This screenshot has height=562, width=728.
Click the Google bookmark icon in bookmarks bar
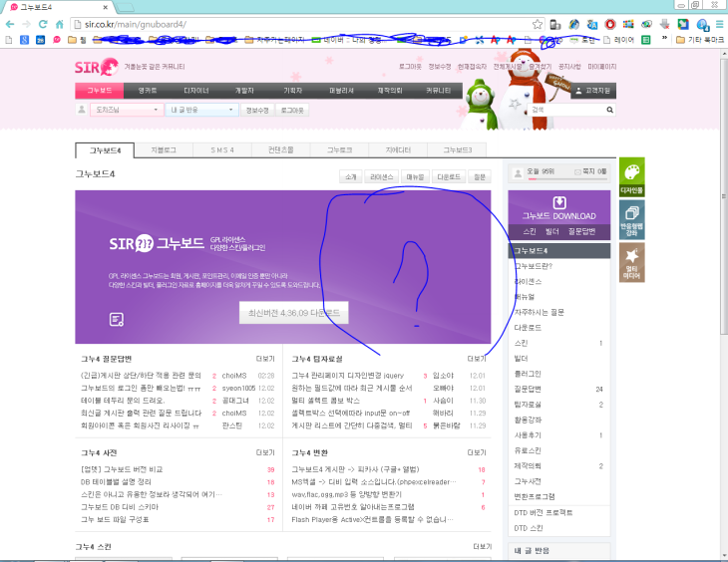coord(24,40)
